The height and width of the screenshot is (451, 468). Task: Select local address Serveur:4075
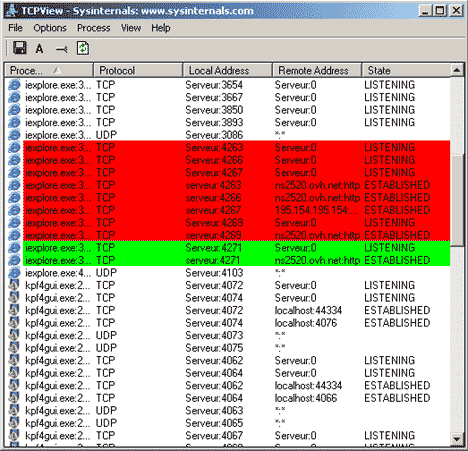click(x=214, y=348)
